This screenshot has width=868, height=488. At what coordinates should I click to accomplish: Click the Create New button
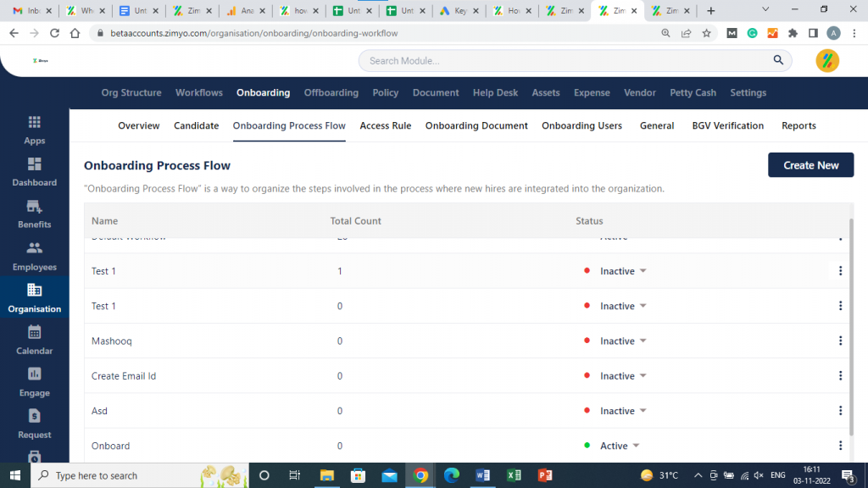pos(810,165)
